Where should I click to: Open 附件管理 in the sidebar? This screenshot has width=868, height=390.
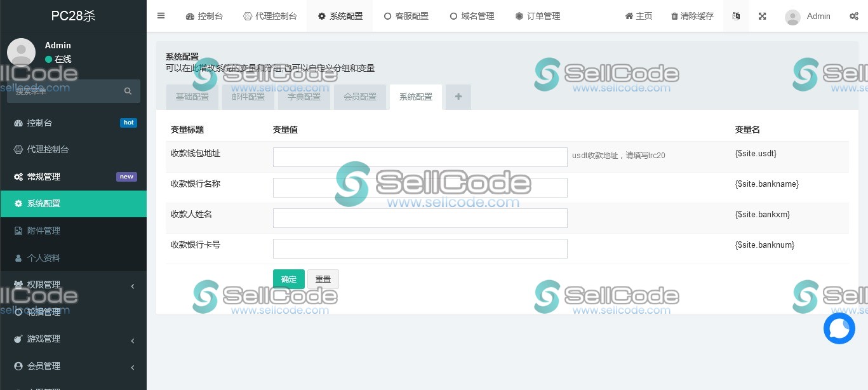point(73,231)
